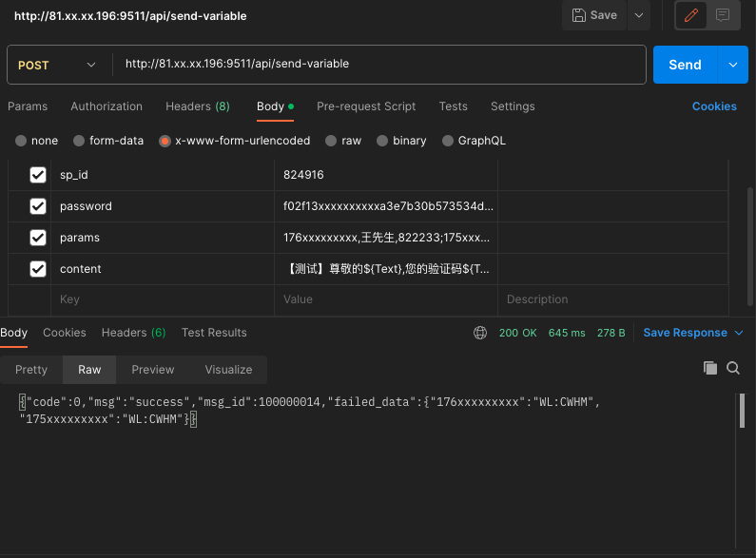Open the comments icon panel

[723, 15]
